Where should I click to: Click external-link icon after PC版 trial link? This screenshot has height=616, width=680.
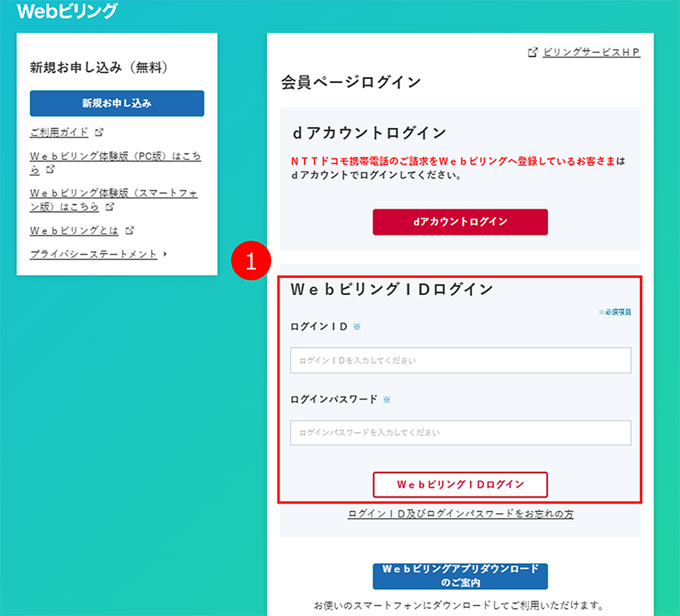click(50, 169)
